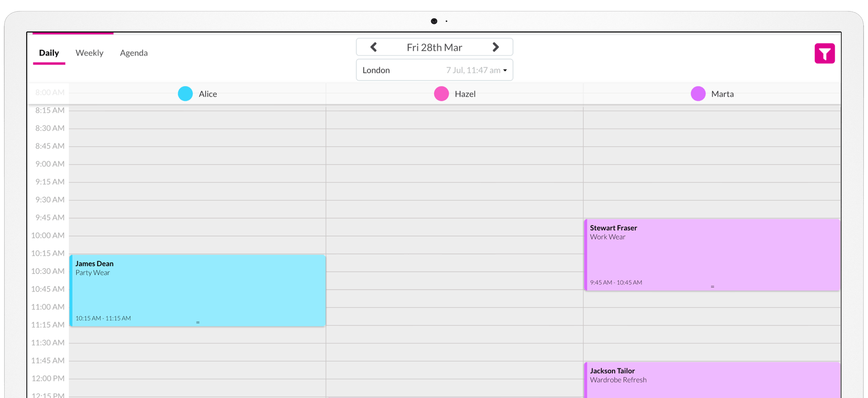Click the 8:00 AM time label
The height and width of the screenshot is (398, 868).
click(x=49, y=92)
